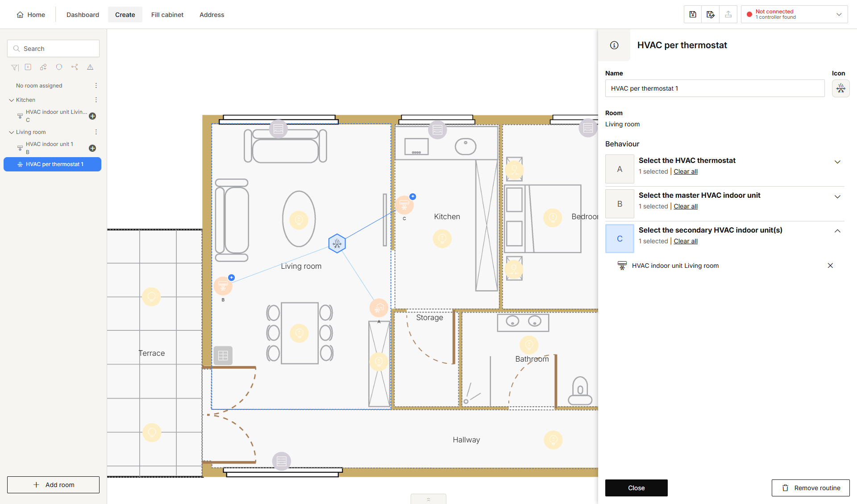857x504 pixels.
Task: Edit the routine Name field
Action: pos(715,88)
